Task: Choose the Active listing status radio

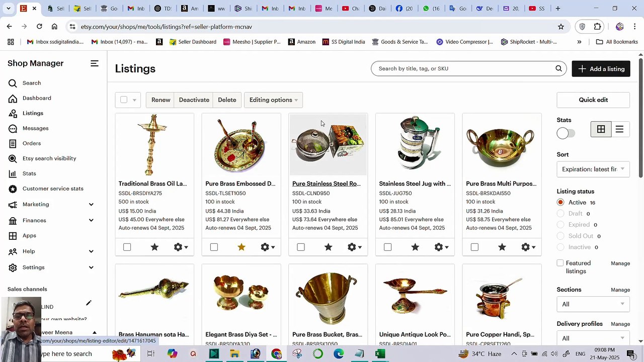Action: [560, 202]
